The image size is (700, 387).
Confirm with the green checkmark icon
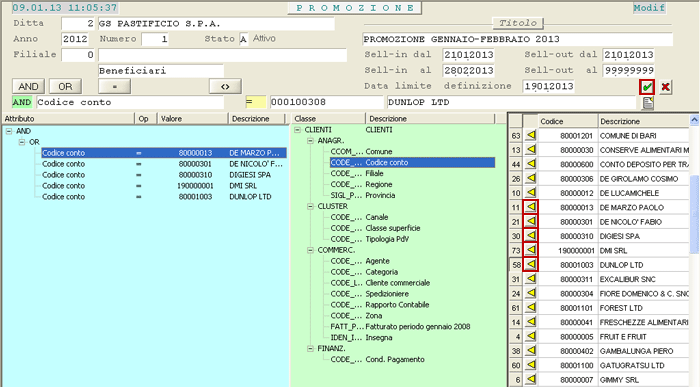pyautogui.click(x=647, y=87)
